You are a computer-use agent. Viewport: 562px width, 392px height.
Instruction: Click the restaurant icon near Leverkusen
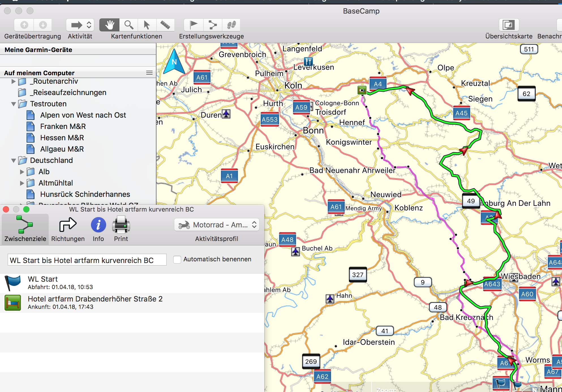click(308, 61)
